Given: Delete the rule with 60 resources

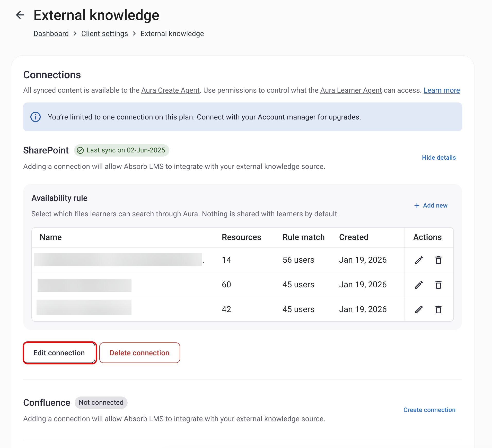Looking at the screenshot, I should tap(438, 285).
